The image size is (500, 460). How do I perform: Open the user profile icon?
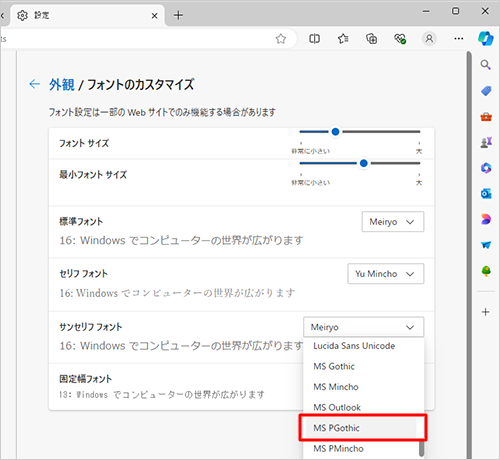coord(429,39)
